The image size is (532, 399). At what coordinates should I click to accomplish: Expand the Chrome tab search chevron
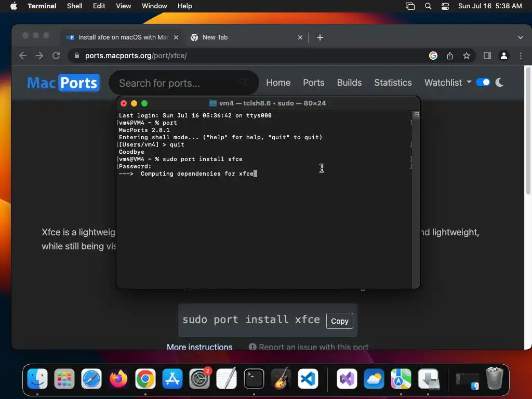(x=520, y=37)
